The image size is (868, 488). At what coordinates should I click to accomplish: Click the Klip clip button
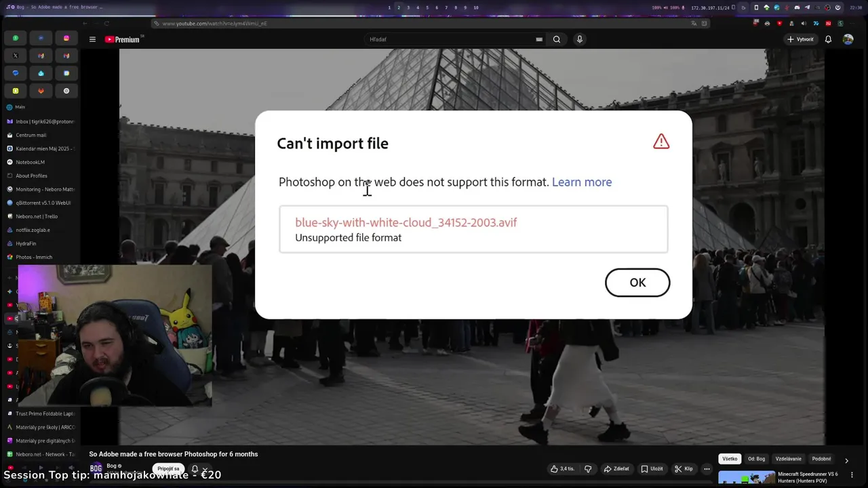(x=684, y=469)
